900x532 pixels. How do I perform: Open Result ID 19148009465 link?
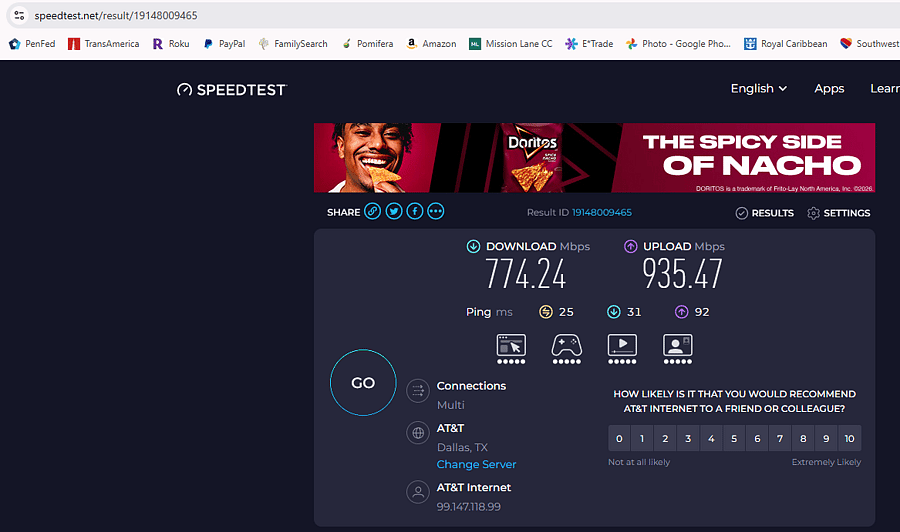pyautogui.click(x=602, y=212)
